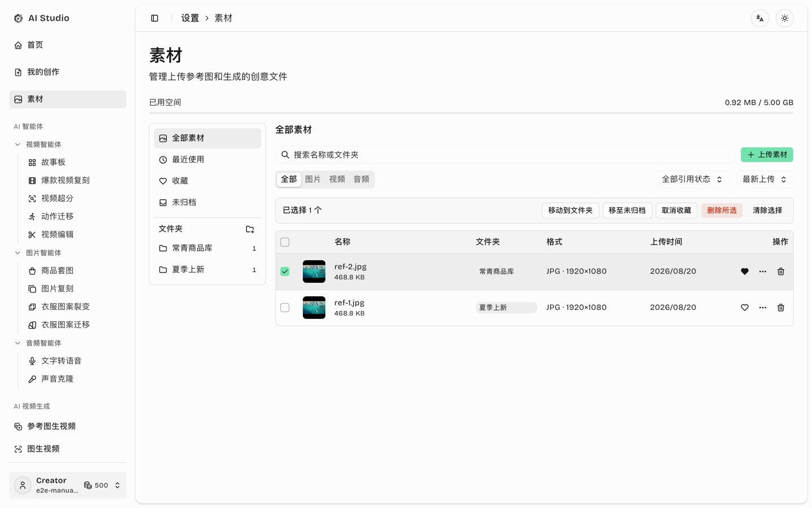This screenshot has width=812, height=508.
Task: Uncheck the ref-2.jpg row checkbox
Action: (285, 271)
